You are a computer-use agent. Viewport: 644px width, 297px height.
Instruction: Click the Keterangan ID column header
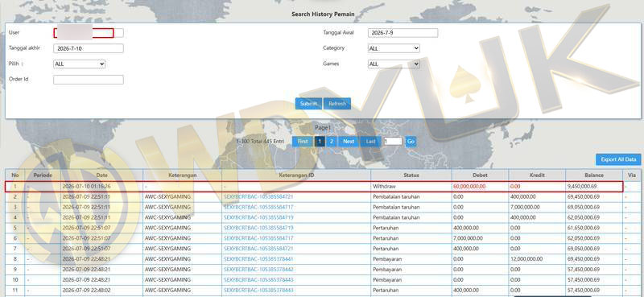[x=296, y=175]
